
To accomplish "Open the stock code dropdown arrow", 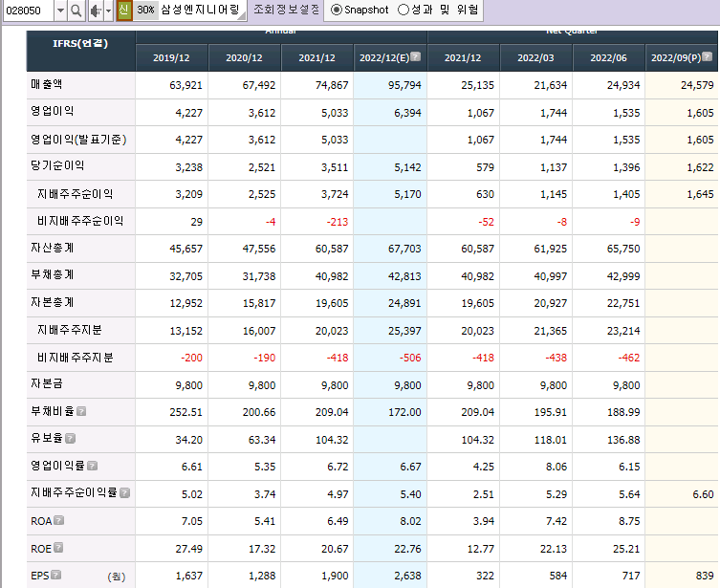I will pyautogui.click(x=60, y=11).
